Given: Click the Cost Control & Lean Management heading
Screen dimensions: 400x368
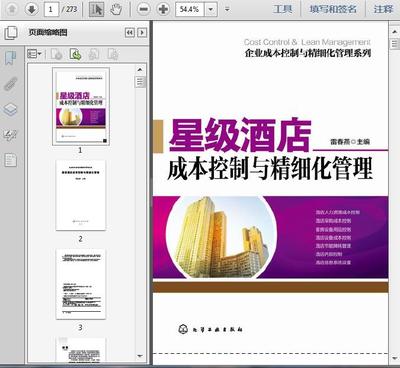Looking at the screenshot, I should pos(307,42).
